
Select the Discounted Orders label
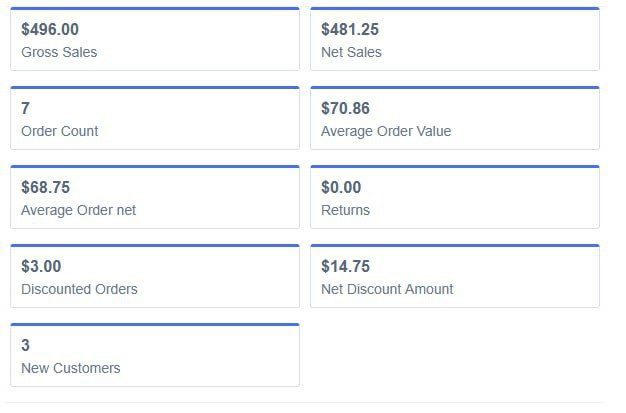pos(79,289)
